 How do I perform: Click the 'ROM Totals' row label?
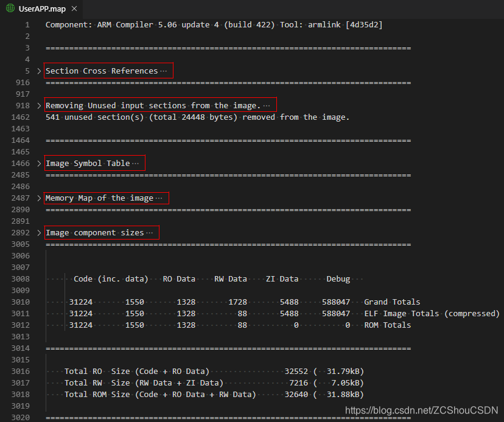click(387, 325)
